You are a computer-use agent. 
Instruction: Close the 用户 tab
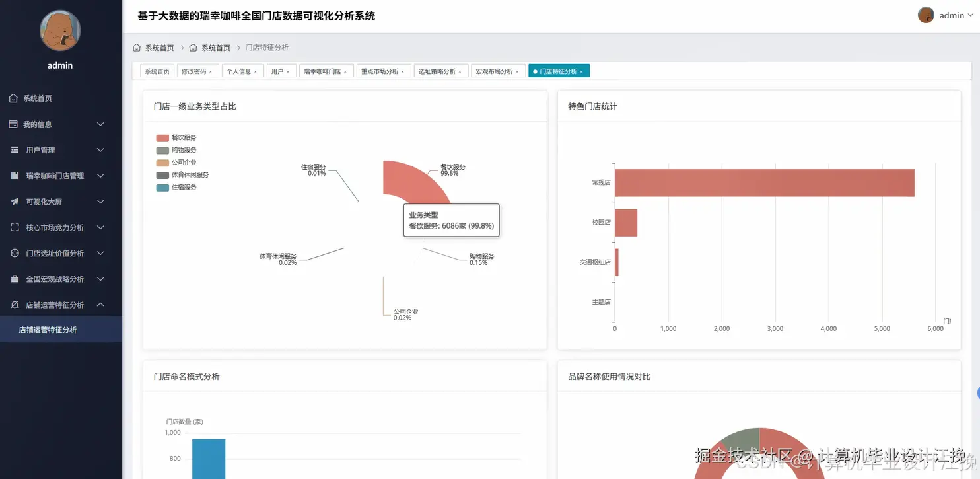(x=288, y=72)
